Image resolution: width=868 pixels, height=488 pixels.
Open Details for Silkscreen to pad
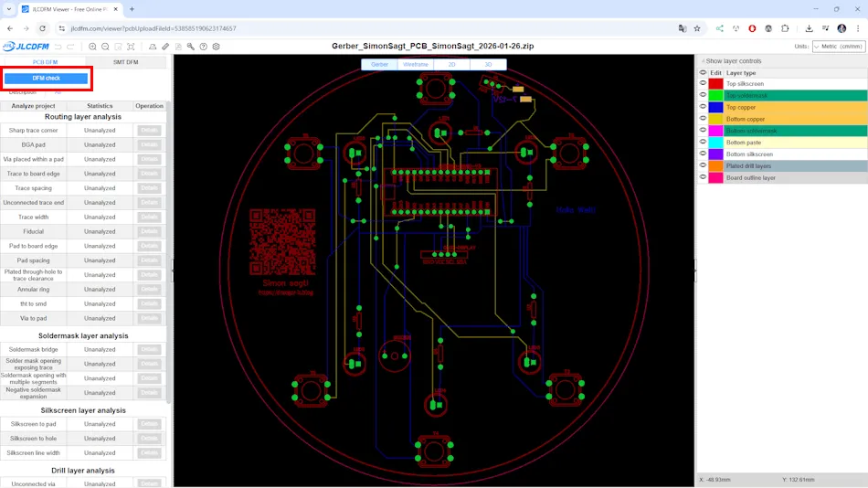click(x=149, y=424)
